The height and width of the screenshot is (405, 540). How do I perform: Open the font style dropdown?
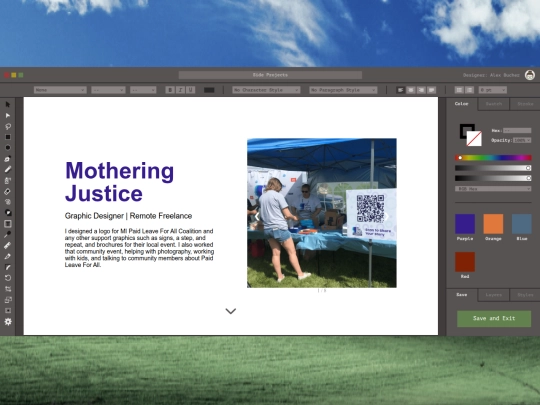pyautogui.click(x=108, y=90)
